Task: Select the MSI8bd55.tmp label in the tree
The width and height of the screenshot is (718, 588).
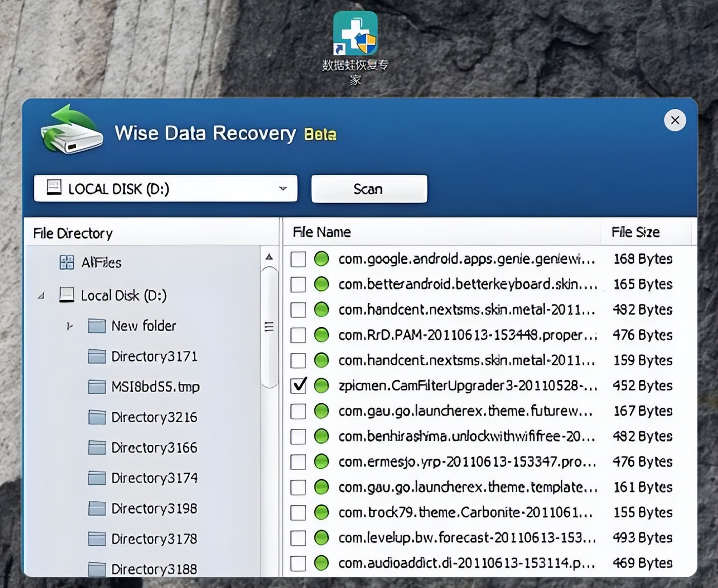Action: (155, 386)
